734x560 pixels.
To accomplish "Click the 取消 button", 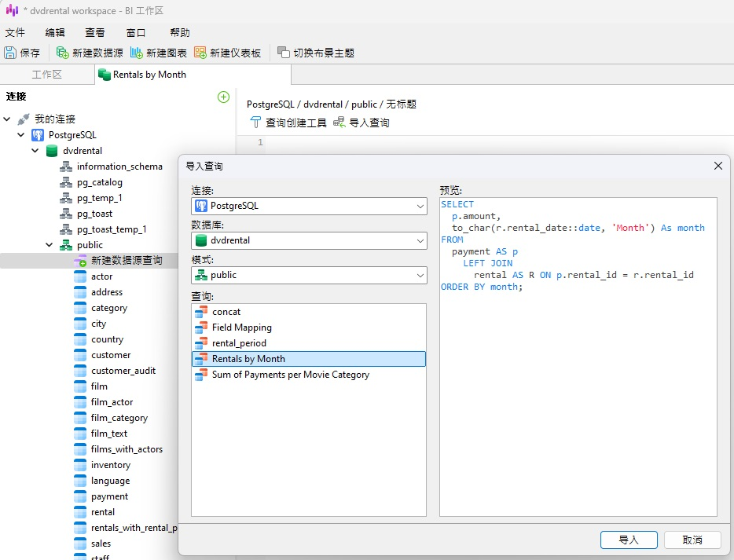I will pos(692,540).
